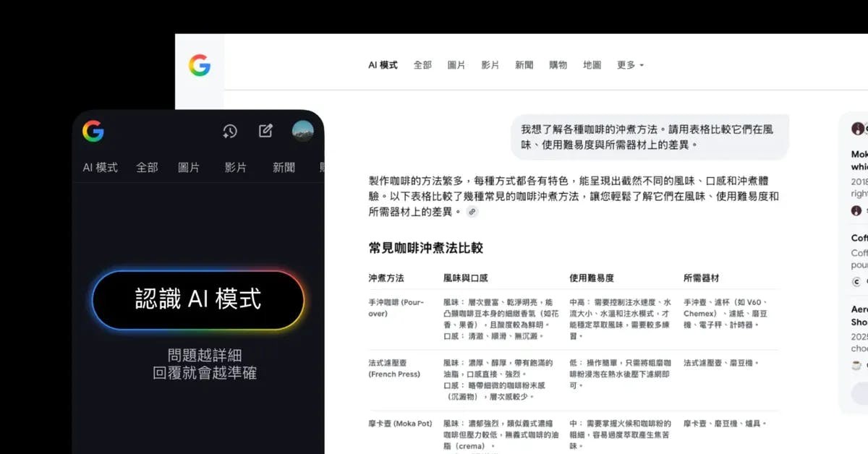The height and width of the screenshot is (454, 868).
Task: Click the French Press difficulty cell starting 低
Action: tap(622, 374)
